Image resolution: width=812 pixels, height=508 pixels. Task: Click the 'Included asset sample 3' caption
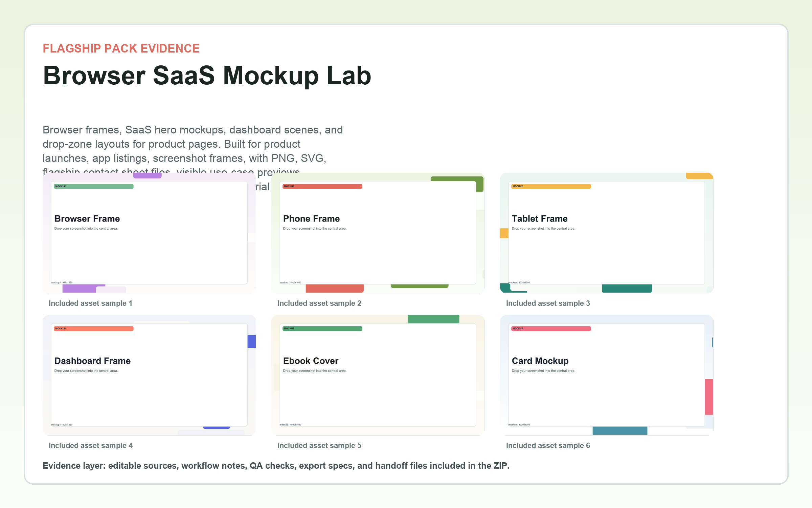tap(548, 303)
